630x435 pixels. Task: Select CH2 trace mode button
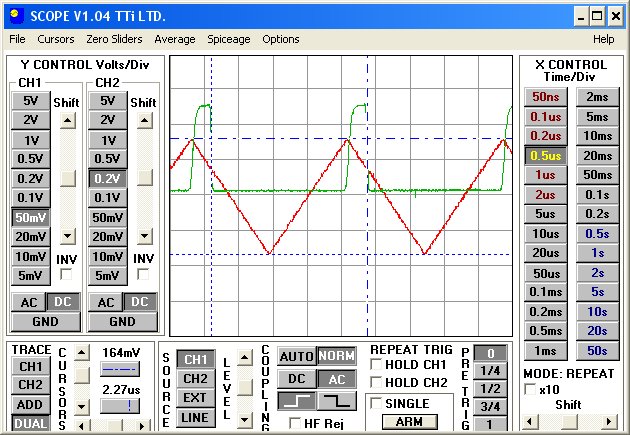tap(31, 385)
